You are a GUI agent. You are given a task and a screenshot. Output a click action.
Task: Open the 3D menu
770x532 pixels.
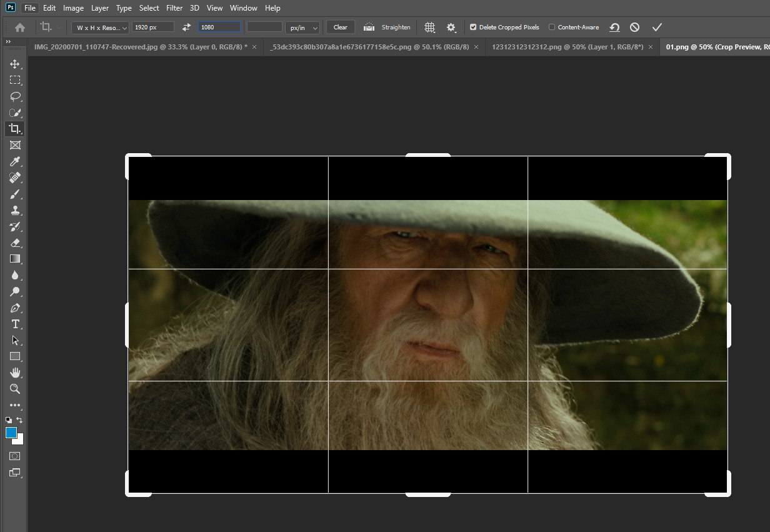(x=194, y=8)
